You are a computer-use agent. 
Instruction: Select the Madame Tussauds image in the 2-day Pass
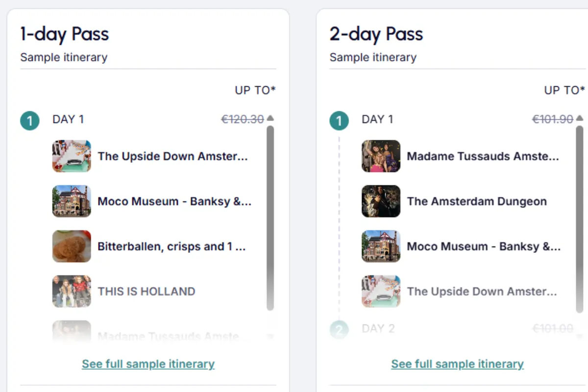(381, 156)
